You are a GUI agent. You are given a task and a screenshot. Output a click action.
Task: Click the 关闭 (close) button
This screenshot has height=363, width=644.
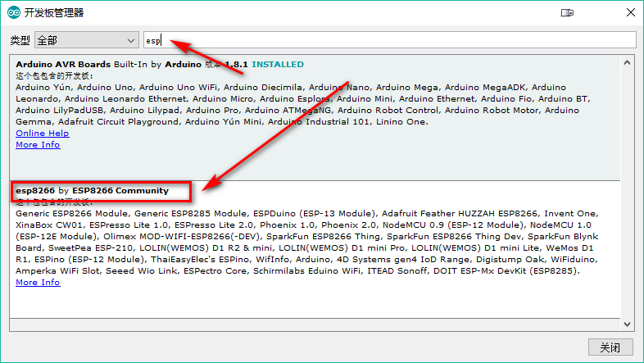click(610, 347)
